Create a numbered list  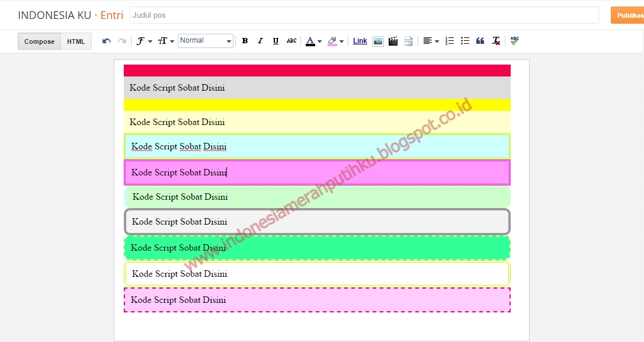pos(450,41)
